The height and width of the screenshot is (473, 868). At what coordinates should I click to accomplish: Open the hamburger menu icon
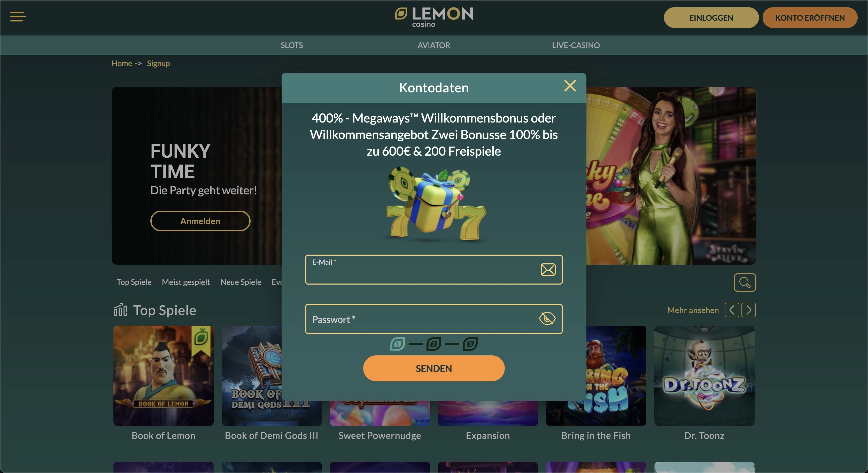18,17
